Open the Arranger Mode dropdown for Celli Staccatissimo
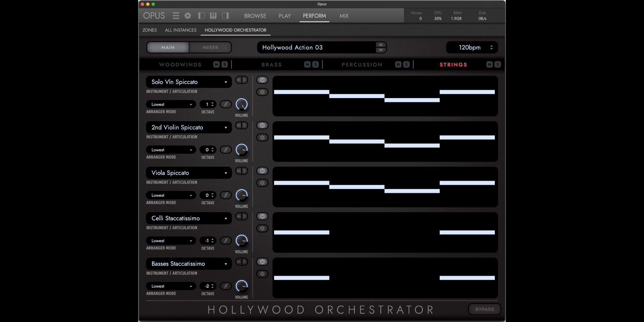644x322 pixels. [x=171, y=240]
